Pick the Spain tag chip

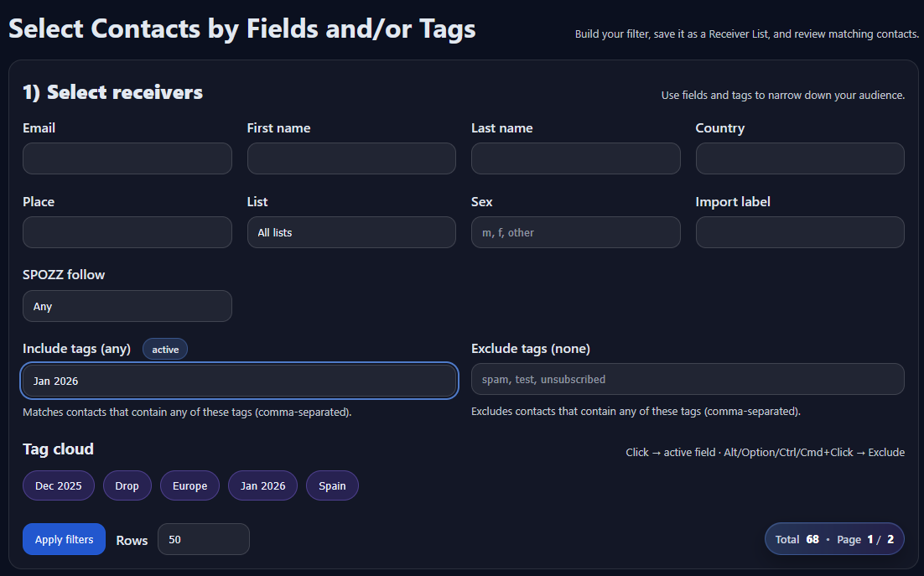[332, 485]
